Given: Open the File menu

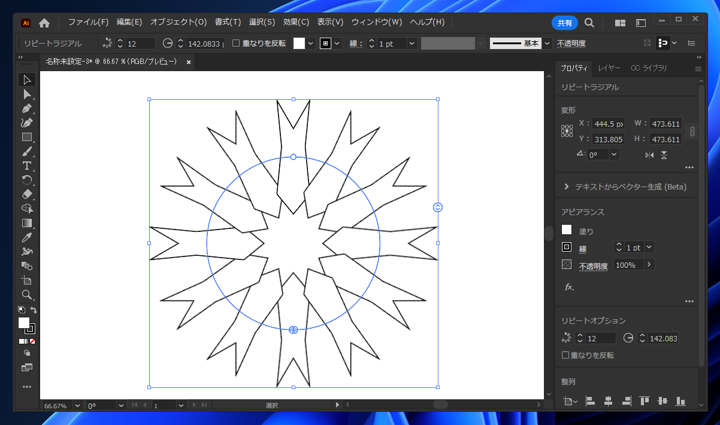Looking at the screenshot, I should tap(88, 22).
